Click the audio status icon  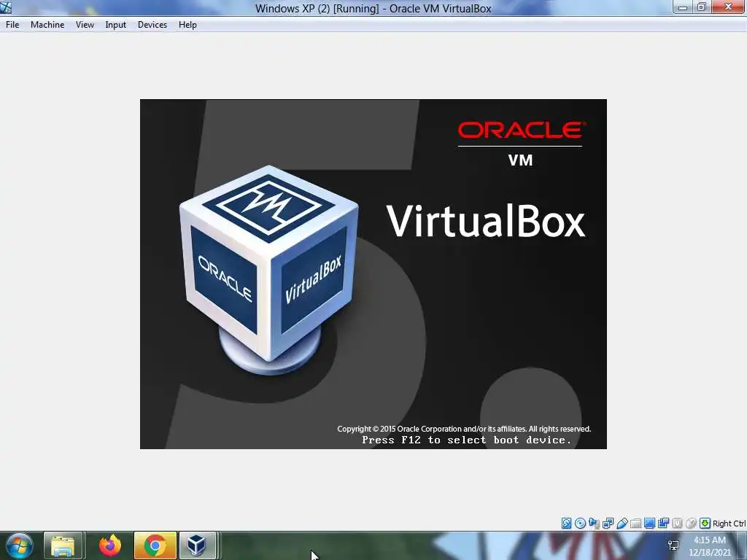(x=594, y=524)
